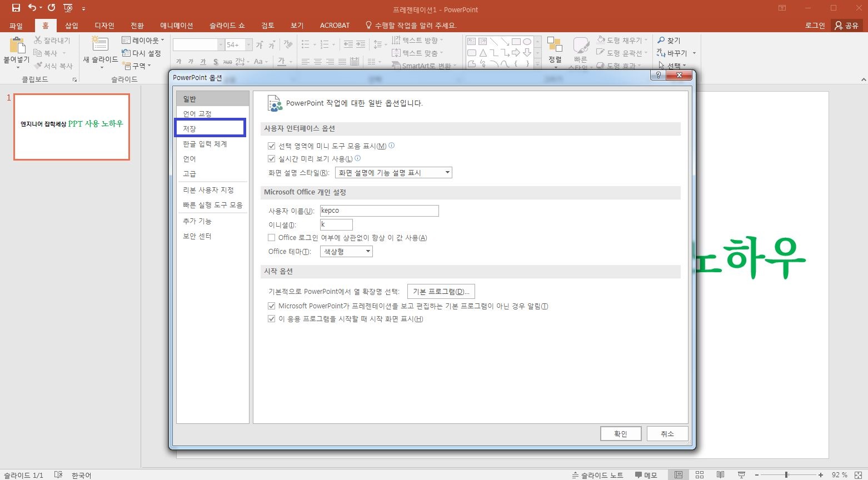The width and height of the screenshot is (868, 480).
Task: Open the font size 54+ dropdown
Action: (248, 45)
